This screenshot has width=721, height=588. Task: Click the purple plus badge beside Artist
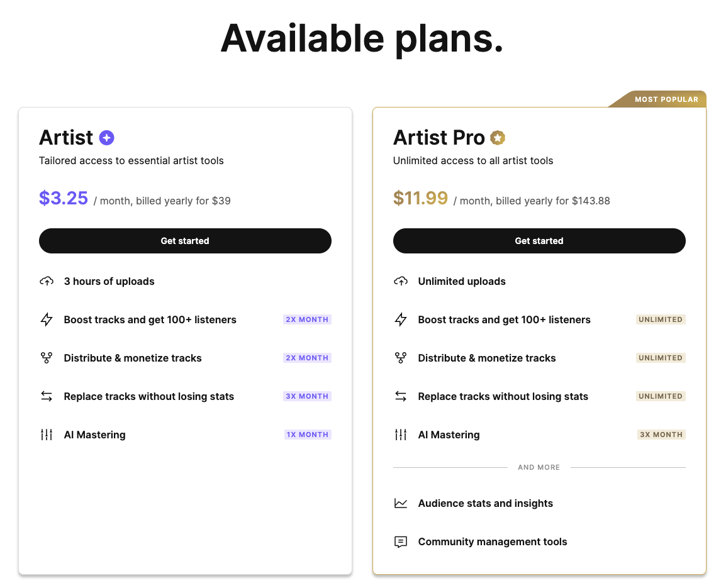click(x=107, y=138)
